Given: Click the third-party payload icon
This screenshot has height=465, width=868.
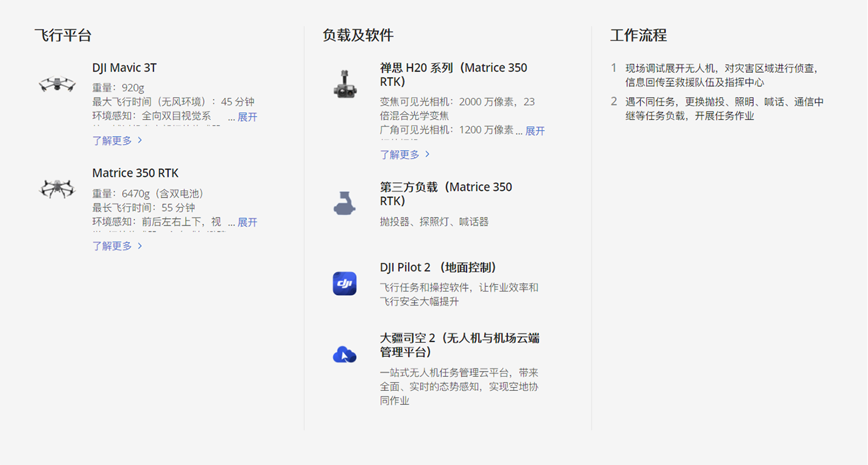Looking at the screenshot, I should pyautogui.click(x=345, y=203).
